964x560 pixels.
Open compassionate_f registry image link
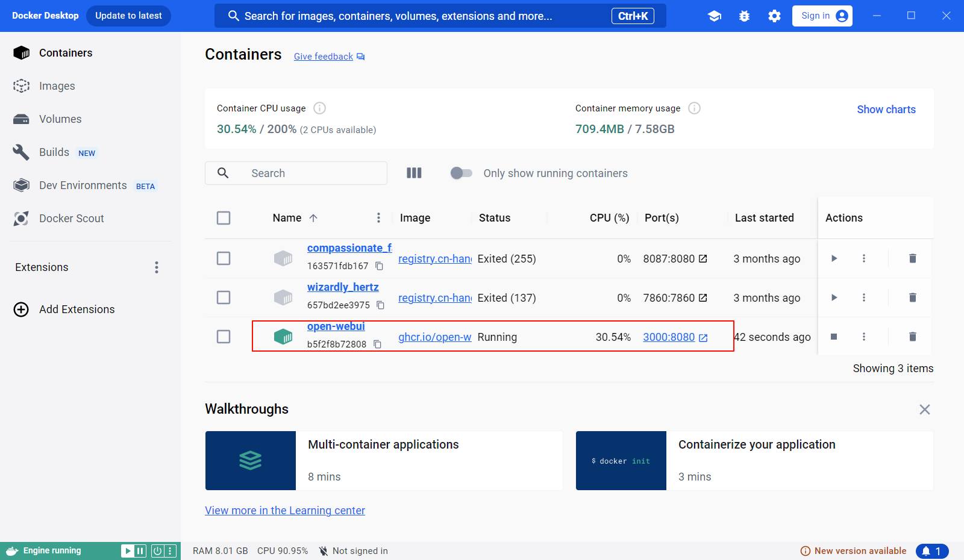click(x=435, y=259)
